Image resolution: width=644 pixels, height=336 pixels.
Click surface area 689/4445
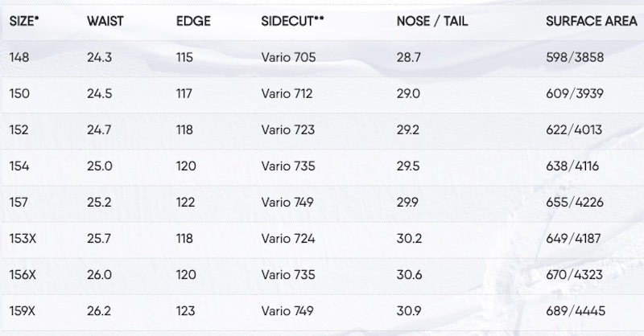coord(576,311)
